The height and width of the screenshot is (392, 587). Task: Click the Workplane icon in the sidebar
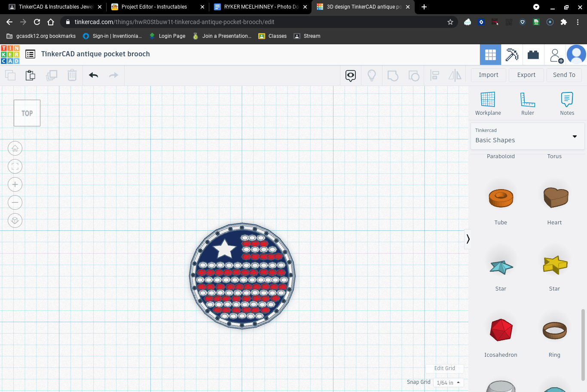coord(488,103)
